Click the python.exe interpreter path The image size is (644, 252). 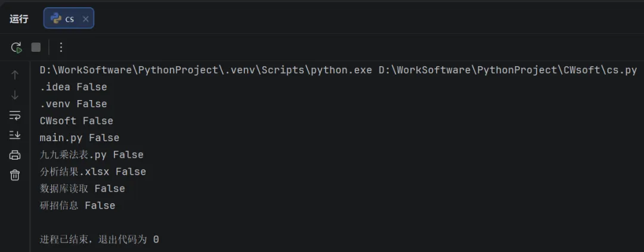point(206,70)
